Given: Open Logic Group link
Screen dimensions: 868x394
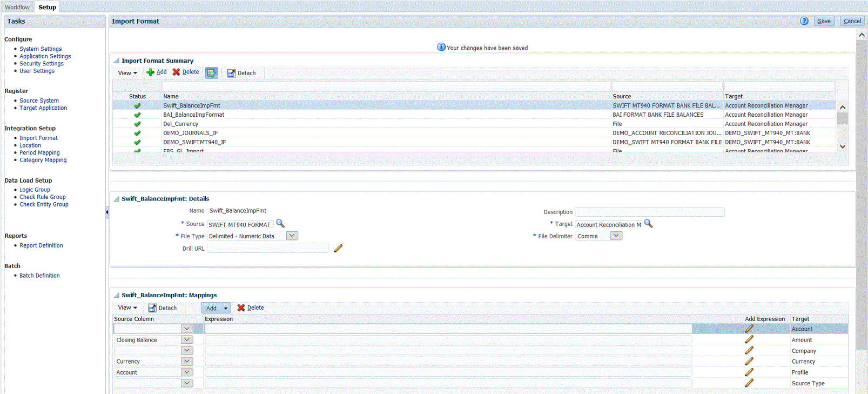Looking at the screenshot, I should (x=35, y=190).
